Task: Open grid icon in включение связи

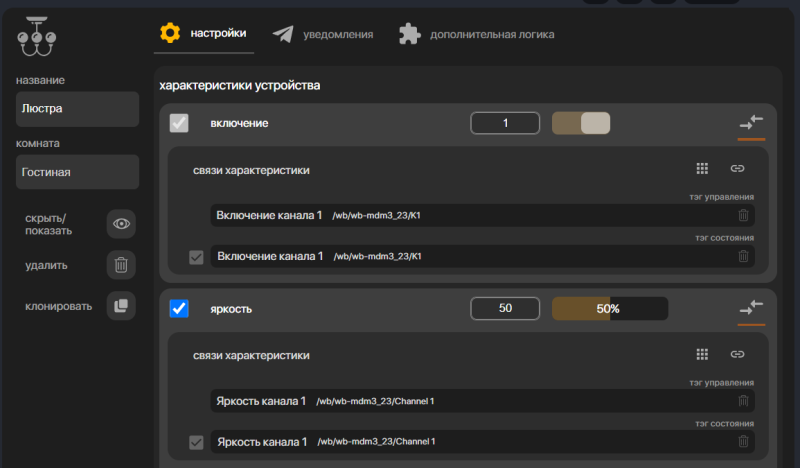Action: [x=702, y=168]
